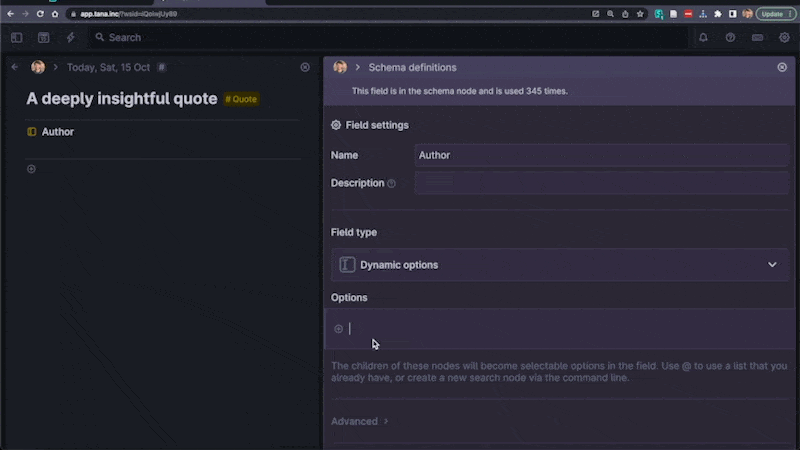
Task: Click into the Description input field
Action: point(601,183)
